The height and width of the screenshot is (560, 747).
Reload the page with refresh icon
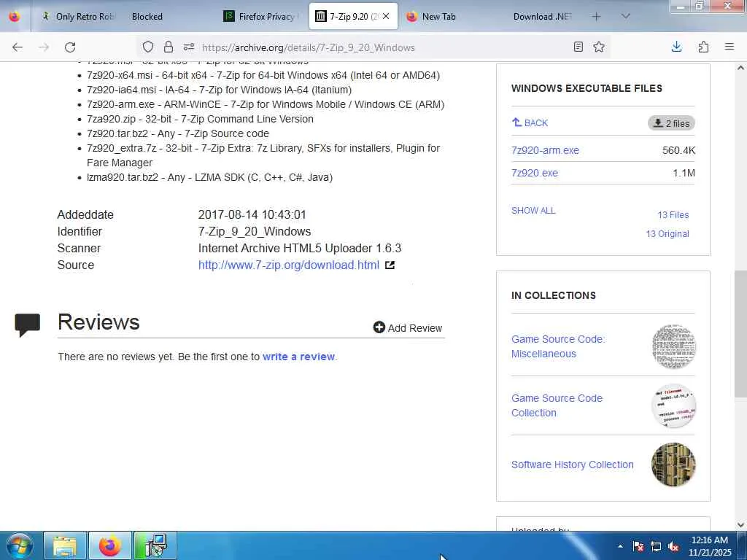[70, 47]
